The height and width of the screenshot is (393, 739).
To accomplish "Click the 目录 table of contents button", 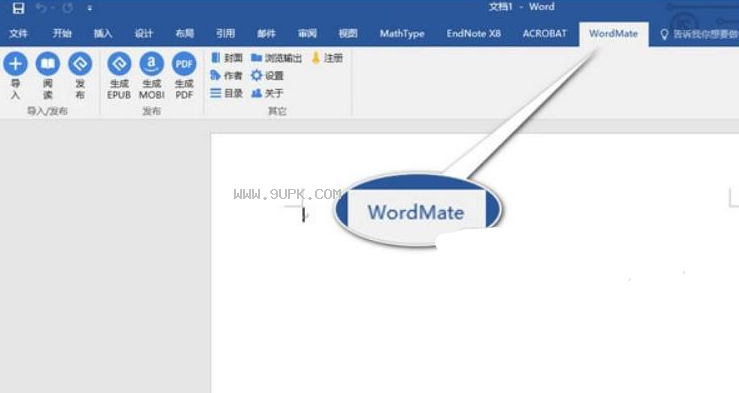I will 227,93.
